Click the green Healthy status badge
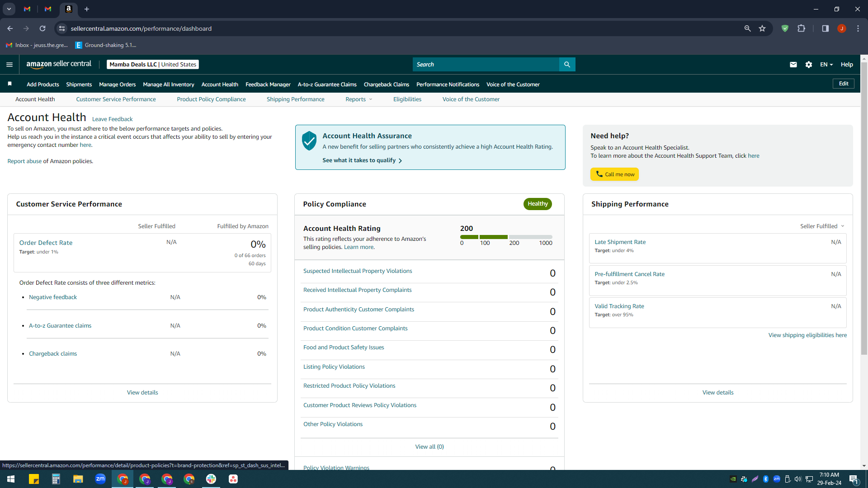Screen dimensions: 868x488 538,204
